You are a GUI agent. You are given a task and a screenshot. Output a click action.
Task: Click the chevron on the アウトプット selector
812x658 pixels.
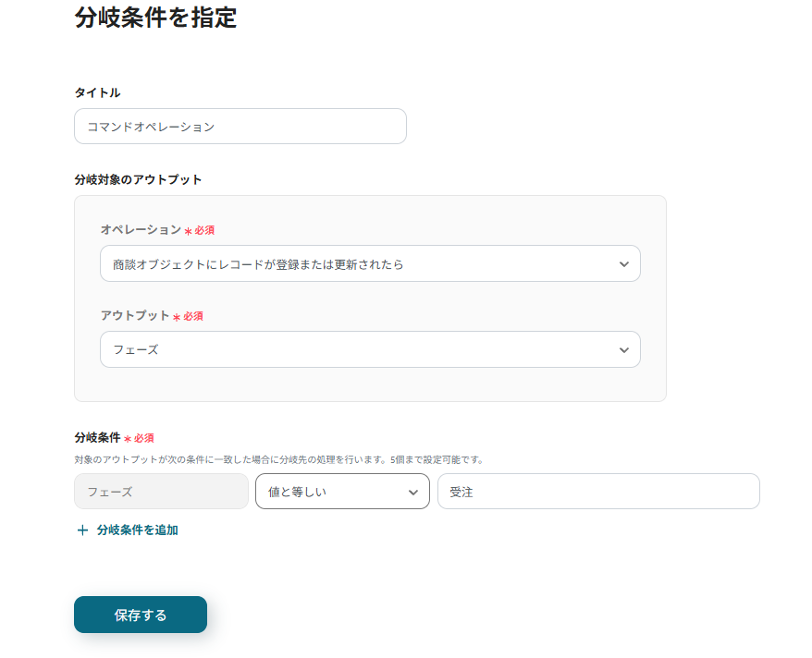626,349
